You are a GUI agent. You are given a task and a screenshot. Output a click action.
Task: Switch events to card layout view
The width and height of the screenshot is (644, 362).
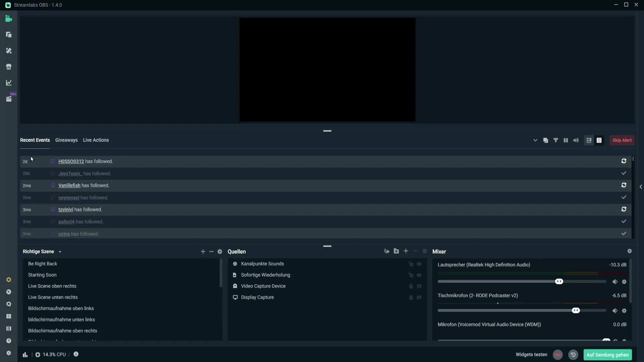click(589, 140)
